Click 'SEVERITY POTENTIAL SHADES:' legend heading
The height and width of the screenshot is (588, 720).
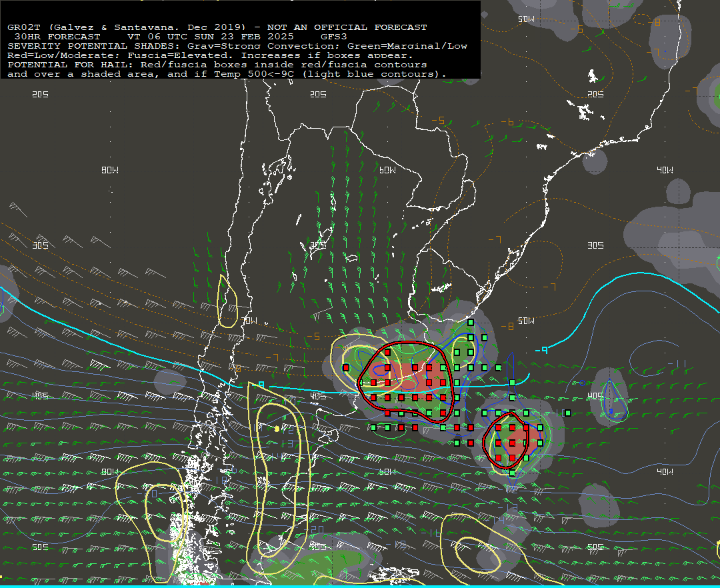(x=94, y=46)
